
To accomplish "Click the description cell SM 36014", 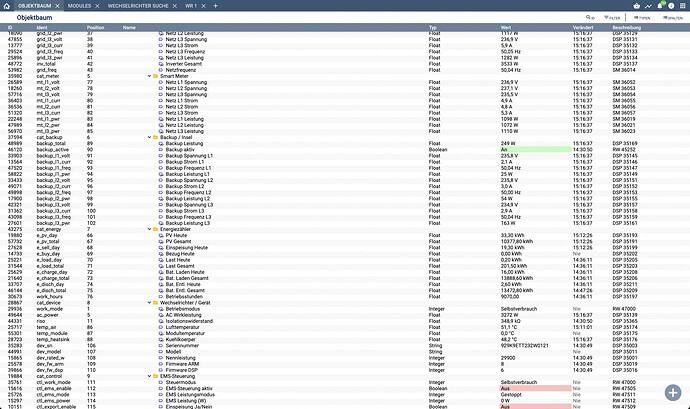I will 624,70.
